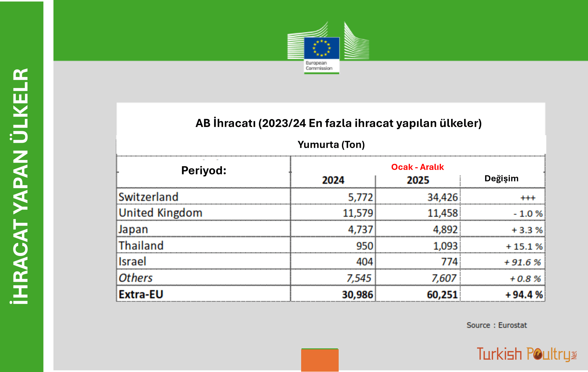Screen dimensions: 588x372
Task: Select United Kingdom 2025 value 11,458
Action: pos(442,213)
